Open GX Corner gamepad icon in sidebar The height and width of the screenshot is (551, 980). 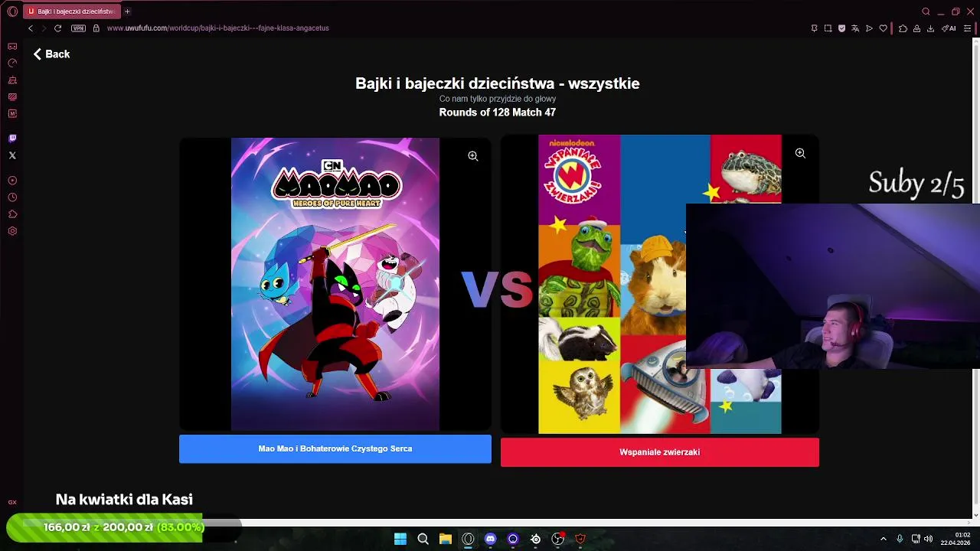coord(12,46)
